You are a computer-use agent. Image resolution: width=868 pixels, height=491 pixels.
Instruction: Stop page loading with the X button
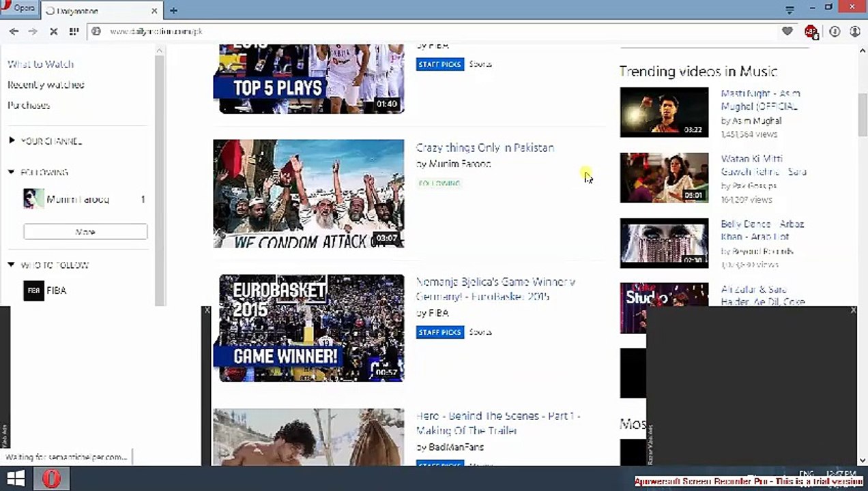pyautogui.click(x=53, y=31)
